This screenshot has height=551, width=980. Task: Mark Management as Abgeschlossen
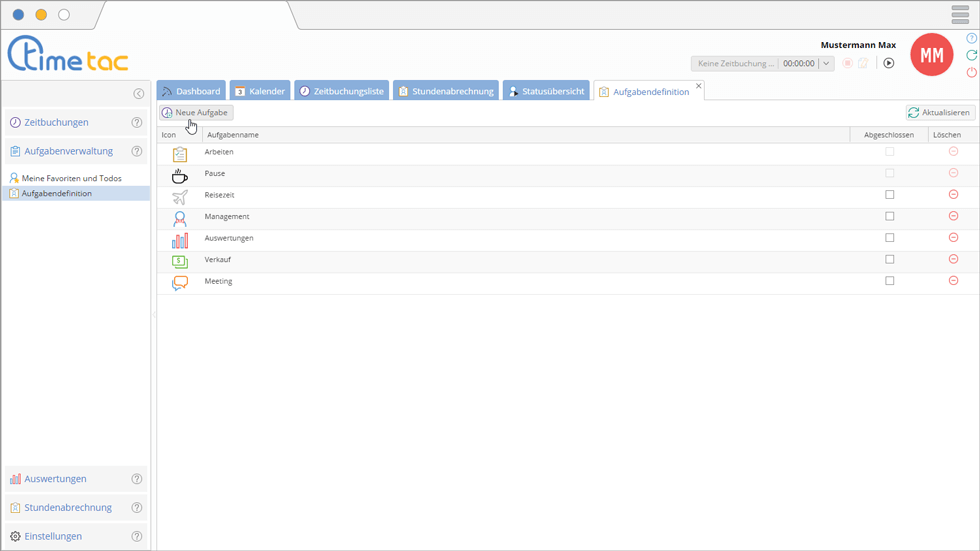click(889, 216)
